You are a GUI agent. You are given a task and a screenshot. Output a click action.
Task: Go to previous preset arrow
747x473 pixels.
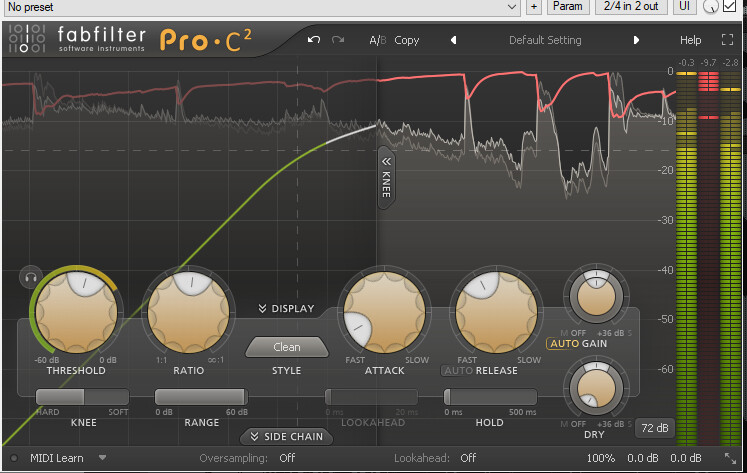pos(454,40)
